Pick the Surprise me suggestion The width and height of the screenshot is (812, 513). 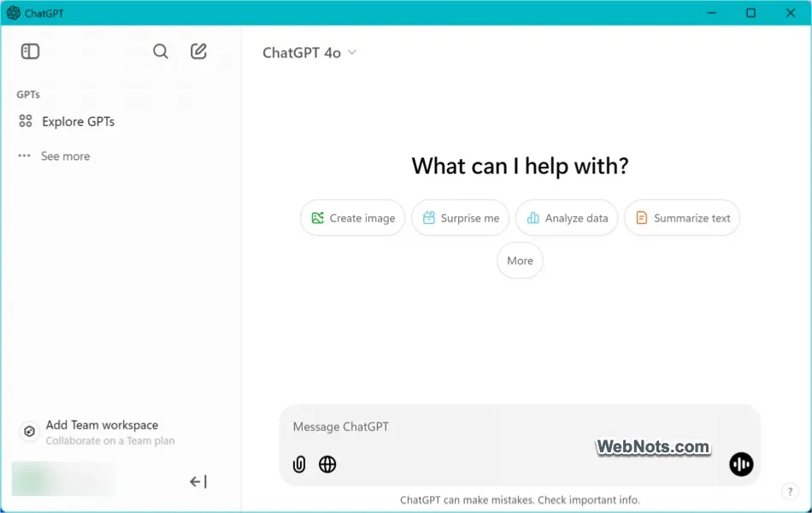461,218
